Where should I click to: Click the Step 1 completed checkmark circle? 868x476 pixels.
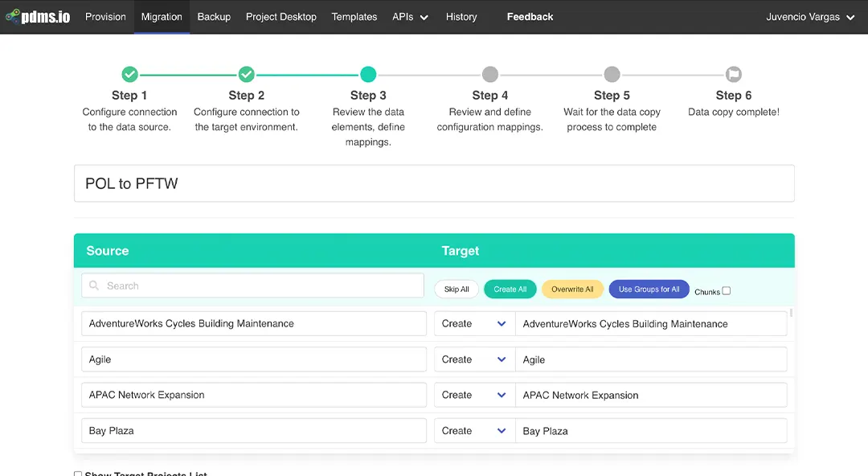click(x=129, y=74)
